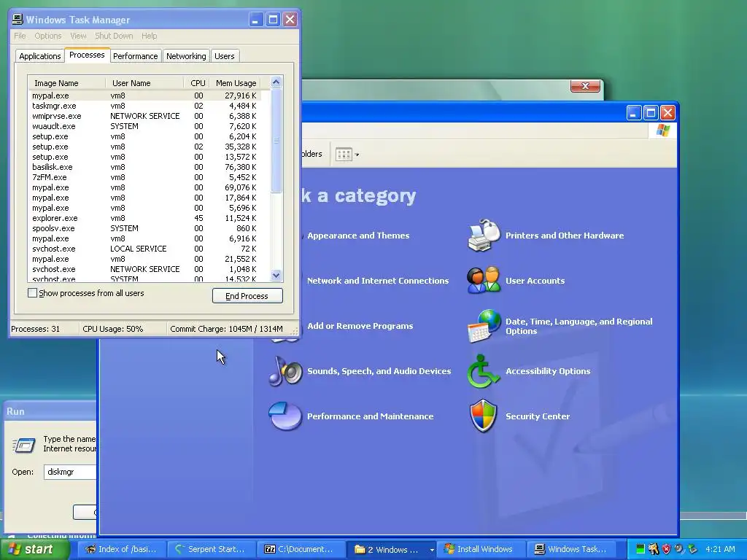Click the keys icon in system tray
747x560 pixels.
653,549
